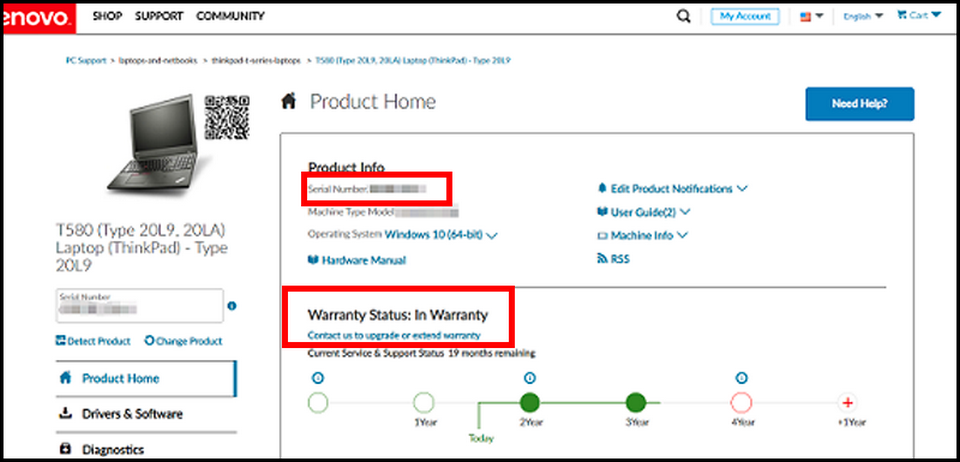Click the Need Help? button

(x=859, y=103)
